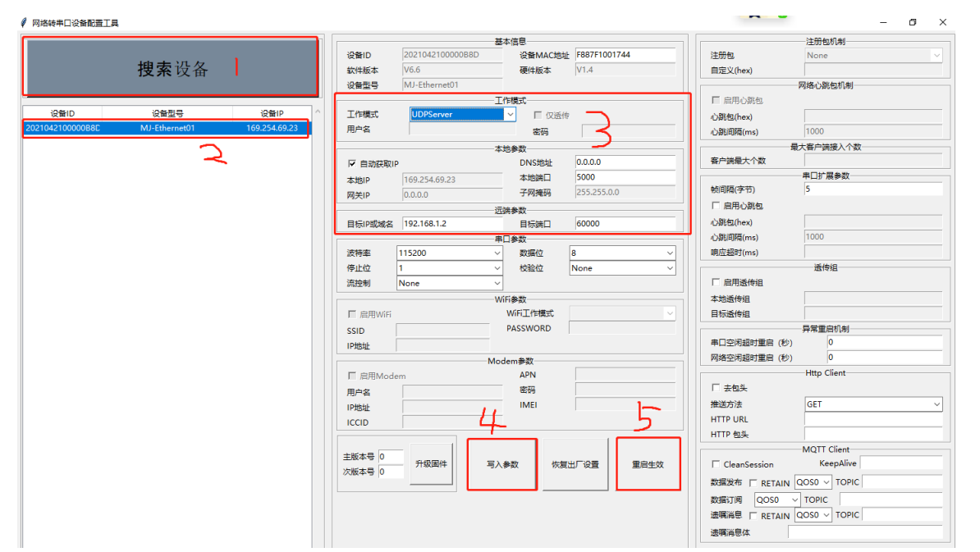Toggle the 启用透传组 checkbox

716,282
